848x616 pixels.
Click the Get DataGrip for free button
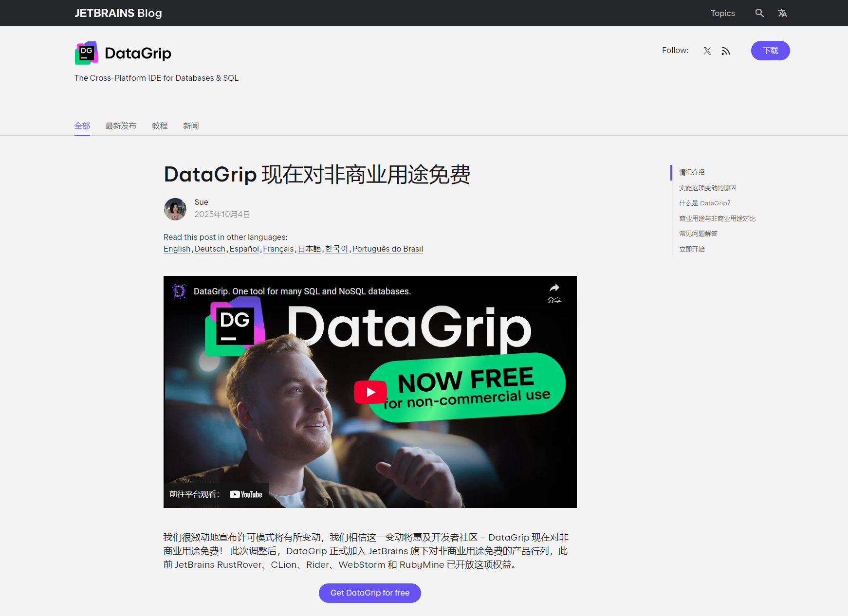(370, 593)
